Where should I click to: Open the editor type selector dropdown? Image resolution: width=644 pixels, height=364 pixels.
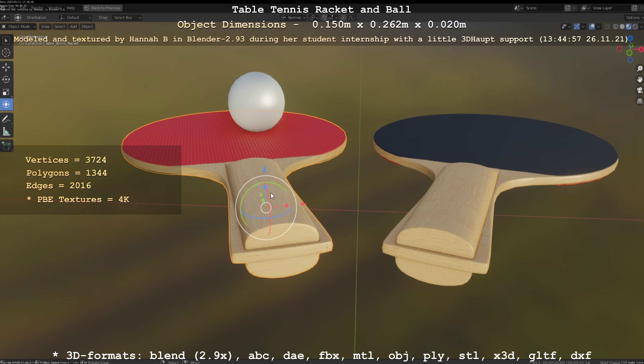5,17
